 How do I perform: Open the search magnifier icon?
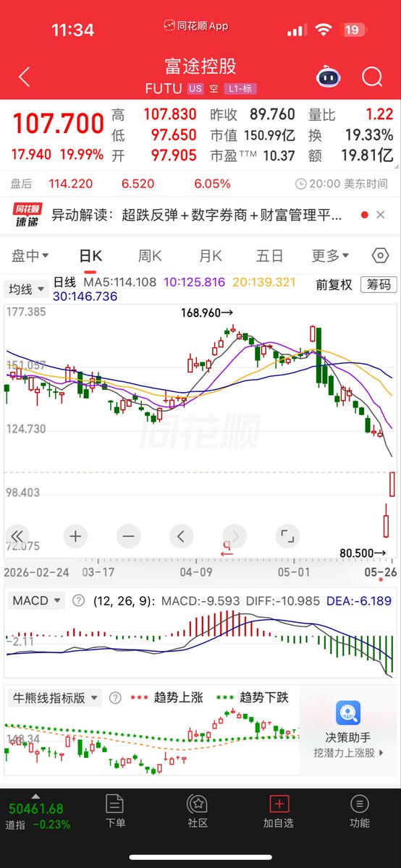click(x=372, y=77)
